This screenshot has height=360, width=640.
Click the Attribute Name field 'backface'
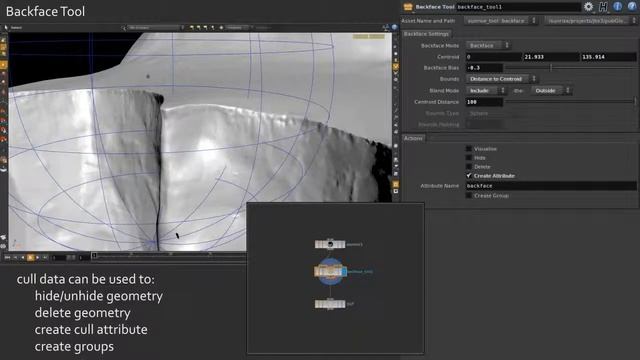(x=551, y=186)
